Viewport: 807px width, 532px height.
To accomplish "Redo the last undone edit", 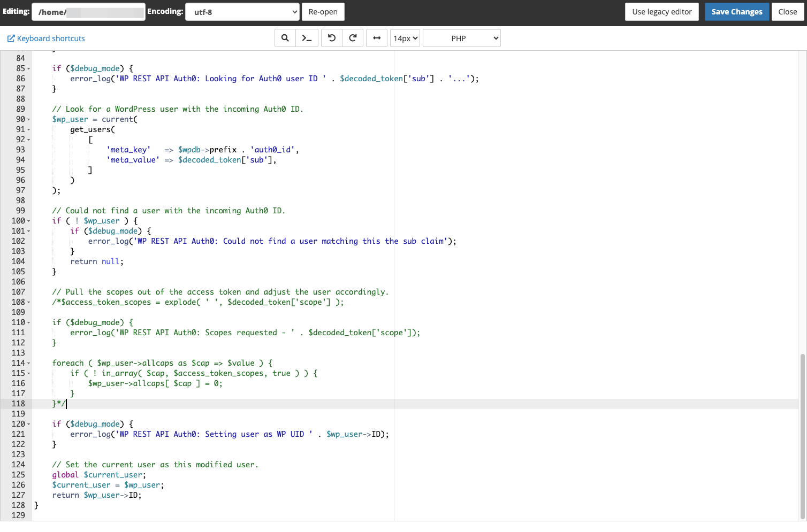I will click(x=353, y=38).
